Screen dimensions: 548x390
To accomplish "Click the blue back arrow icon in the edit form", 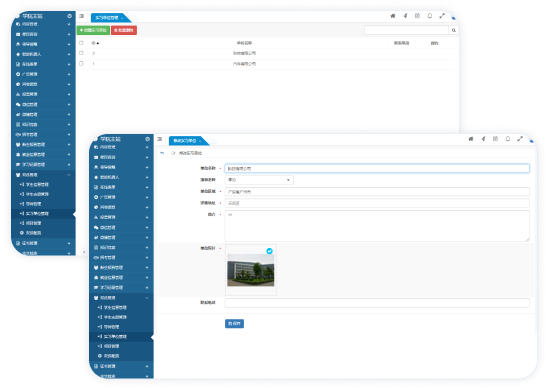I will (x=162, y=153).
